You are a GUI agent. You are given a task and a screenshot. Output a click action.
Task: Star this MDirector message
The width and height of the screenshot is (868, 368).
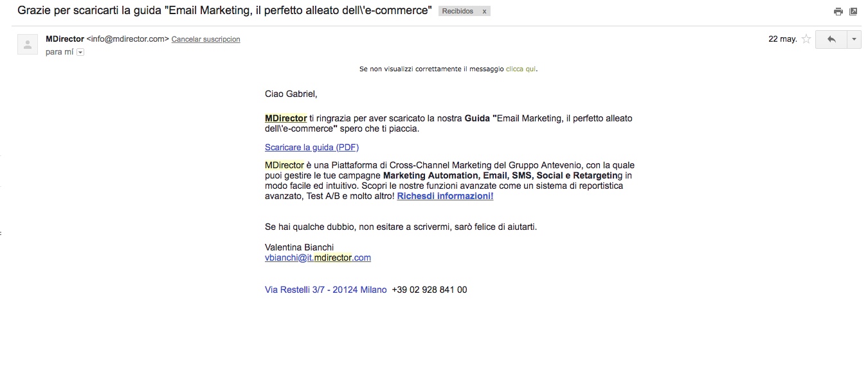coord(806,39)
